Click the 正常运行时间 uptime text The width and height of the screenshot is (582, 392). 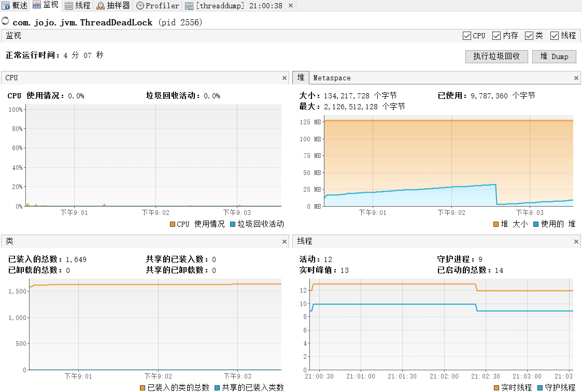(54, 55)
